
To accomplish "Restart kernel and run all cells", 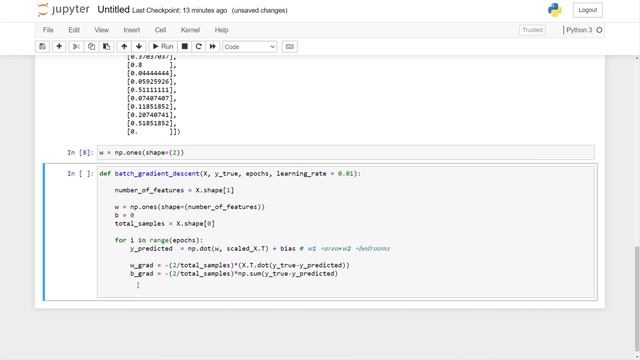I will click(213, 47).
